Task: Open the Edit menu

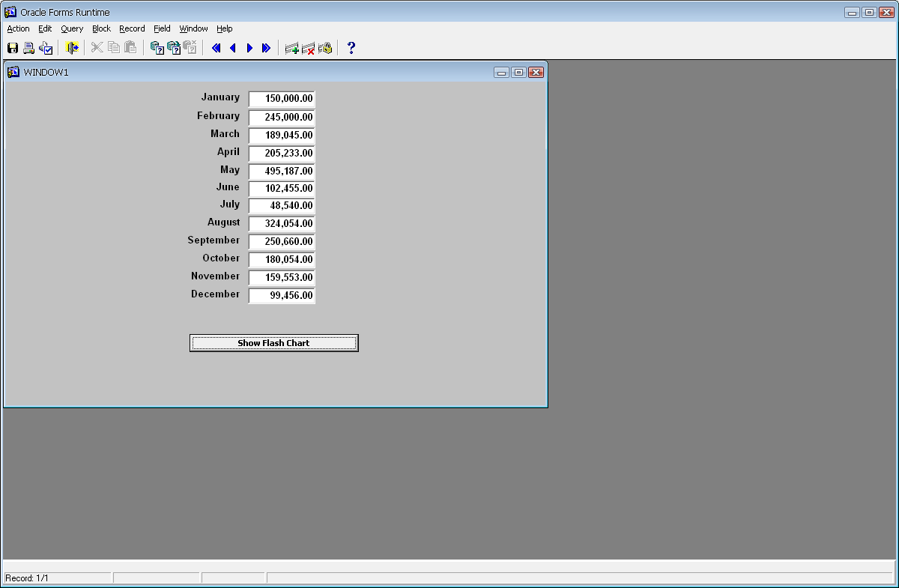Action: click(46, 28)
